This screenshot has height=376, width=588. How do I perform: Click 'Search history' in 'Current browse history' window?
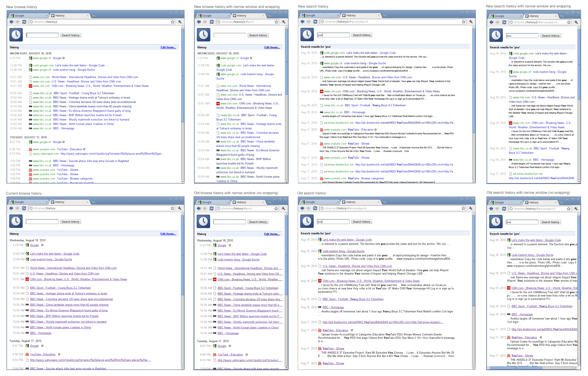pyautogui.click(x=70, y=222)
